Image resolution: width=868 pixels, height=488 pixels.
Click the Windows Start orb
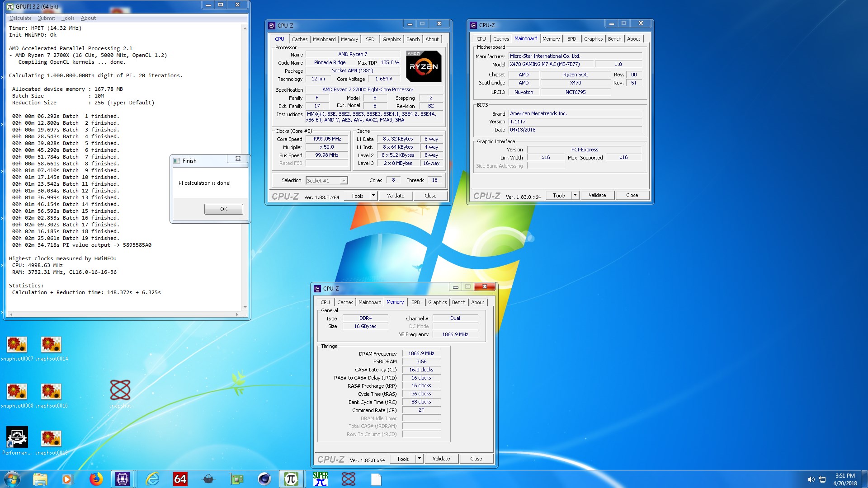pyautogui.click(x=12, y=479)
